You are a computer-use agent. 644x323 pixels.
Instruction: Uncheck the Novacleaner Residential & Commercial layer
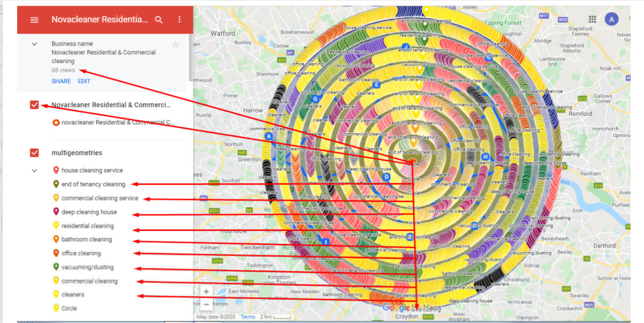pos(34,105)
